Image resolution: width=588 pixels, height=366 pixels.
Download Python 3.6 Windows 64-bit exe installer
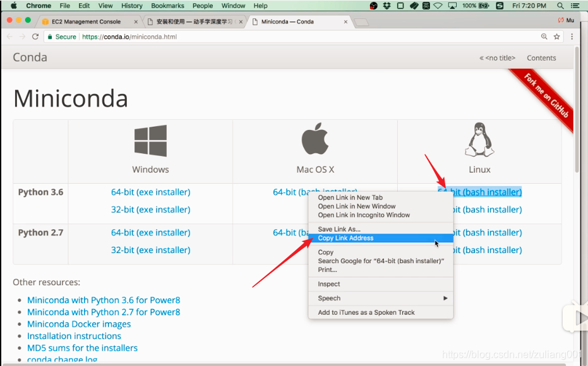coord(150,192)
